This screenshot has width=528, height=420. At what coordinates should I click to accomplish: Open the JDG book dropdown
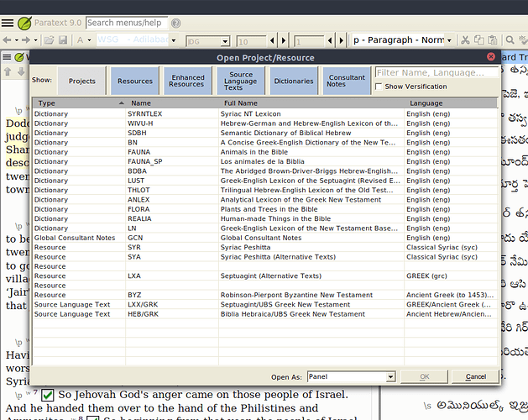point(225,41)
